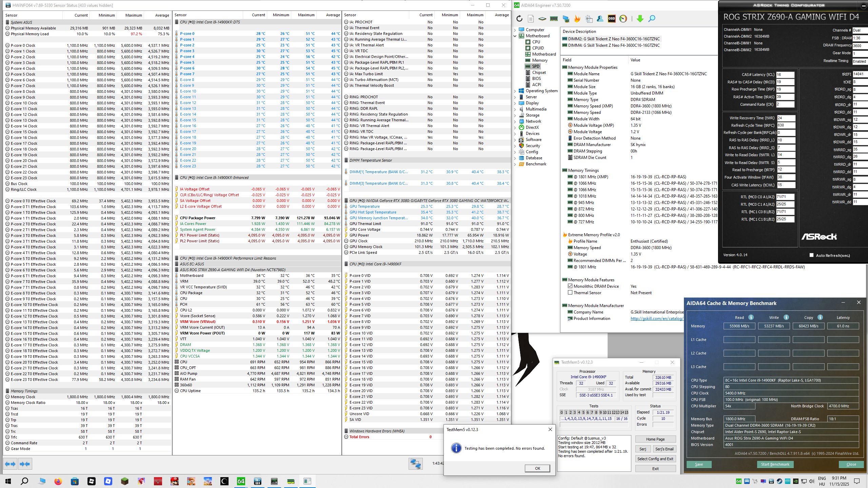Click the AIDA64 refresh toolbar icon
The width and height of the screenshot is (868, 488).
(519, 19)
